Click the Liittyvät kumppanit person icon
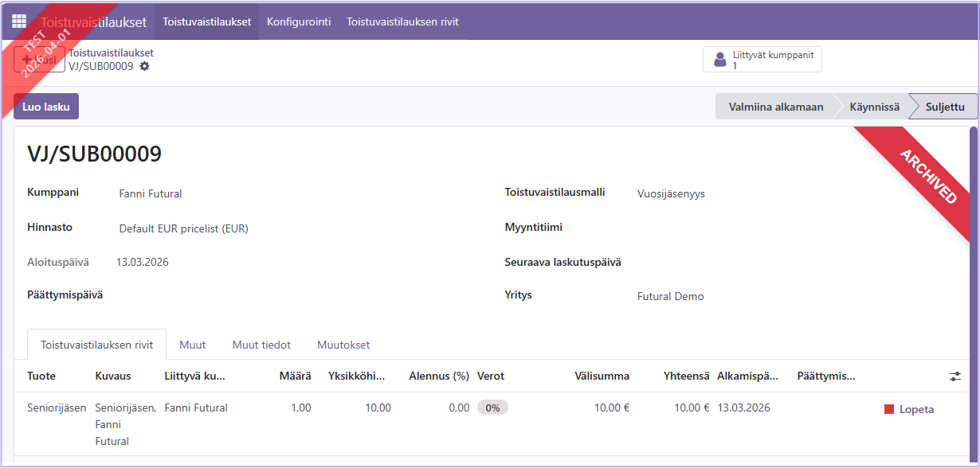The height and width of the screenshot is (468, 980). coord(720,60)
